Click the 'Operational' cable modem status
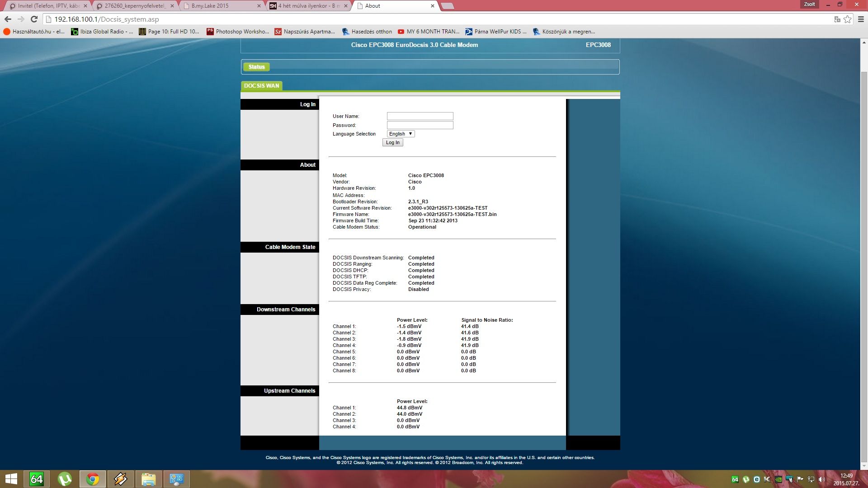The image size is (868, 488). pos(422,227)
